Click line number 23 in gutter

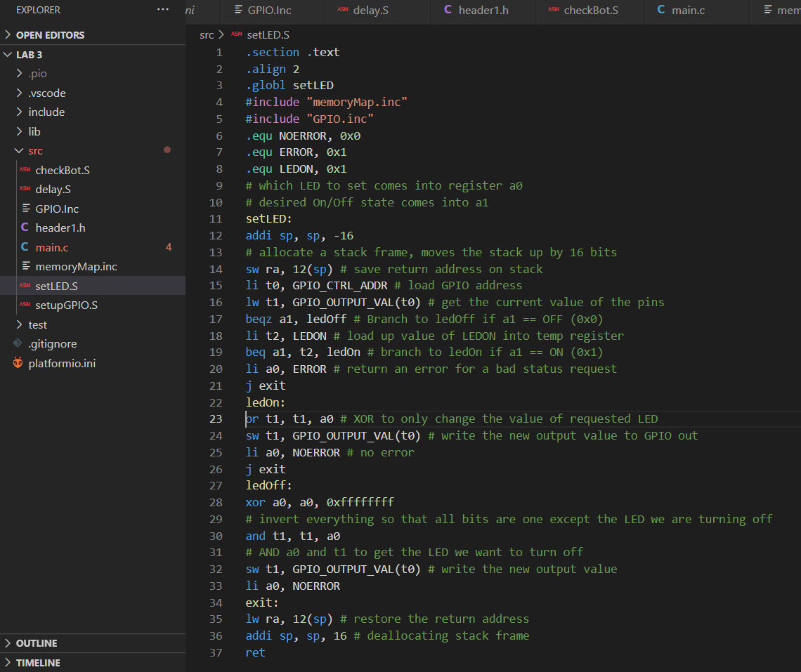tap(216, 419)
